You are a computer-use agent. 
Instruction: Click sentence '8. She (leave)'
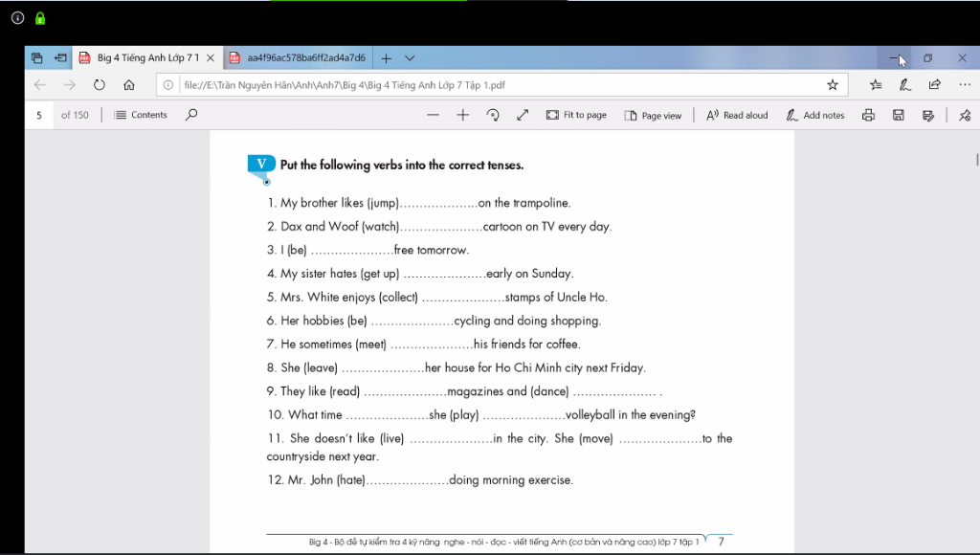pos(457,367)
